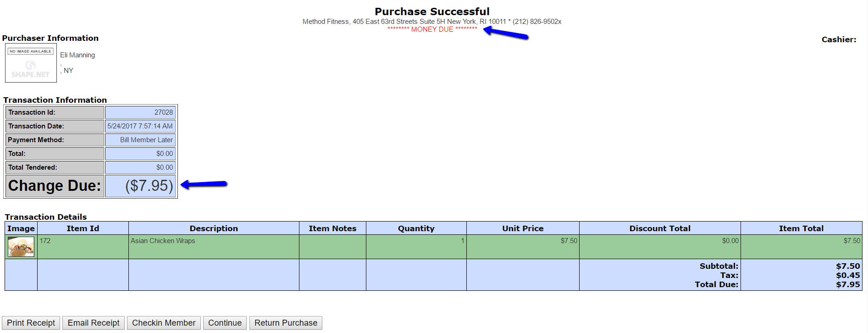This screenshot has height=333, width=868.
Task: Click the Description column header
Action: click(214, 228)
